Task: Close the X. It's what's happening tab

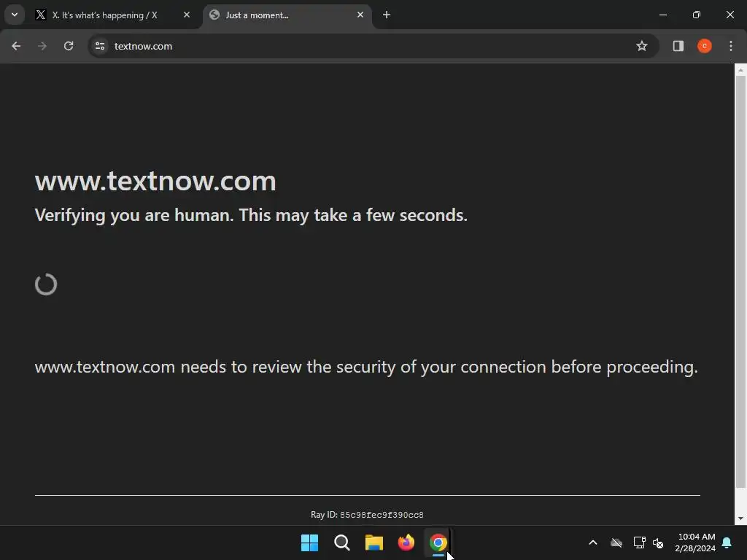Action: click(187, 15)
